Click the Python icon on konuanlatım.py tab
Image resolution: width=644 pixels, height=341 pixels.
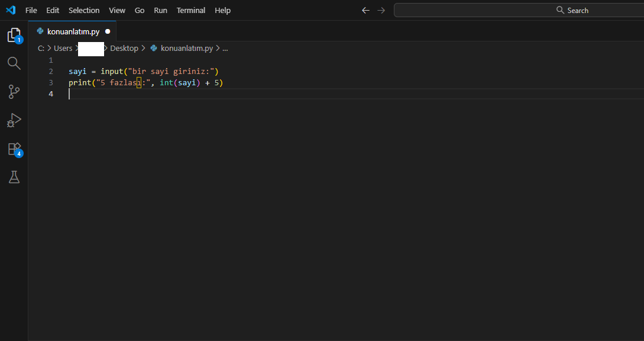coord(40,31)
